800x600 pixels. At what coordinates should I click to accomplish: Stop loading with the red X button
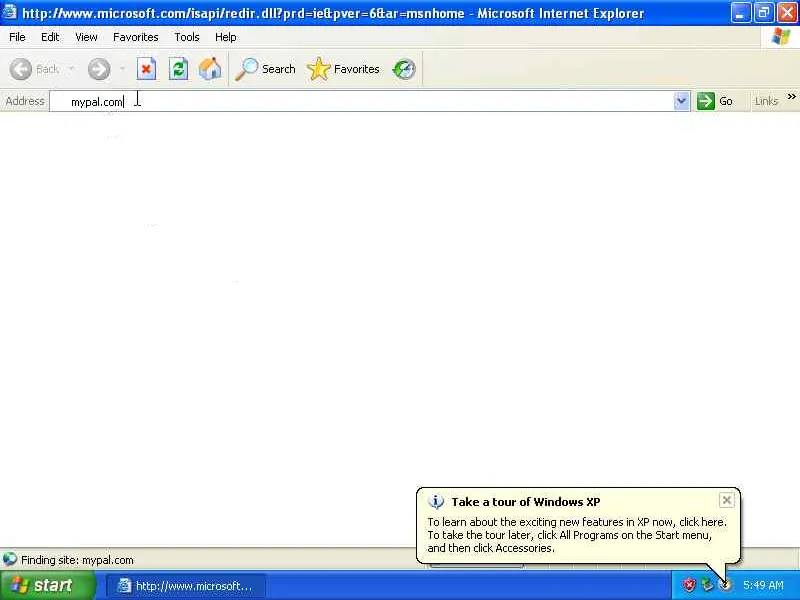[146, 69]
